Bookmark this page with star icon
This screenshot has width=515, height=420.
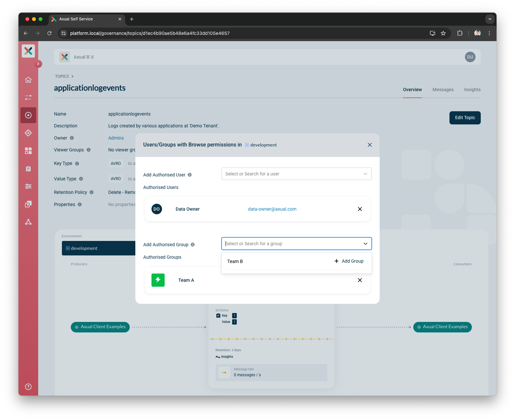point(443,33)
